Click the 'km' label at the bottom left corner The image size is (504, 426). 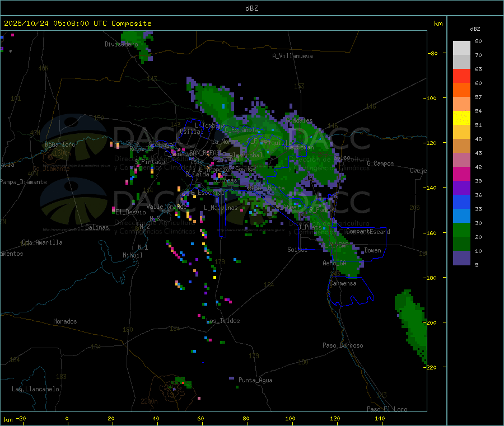click(x=8, y=420)
